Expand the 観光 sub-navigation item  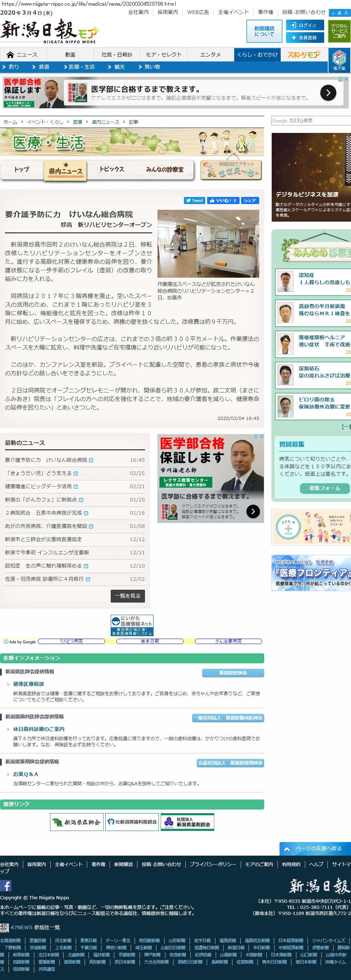pyautogui.click(x=116, y=67)
